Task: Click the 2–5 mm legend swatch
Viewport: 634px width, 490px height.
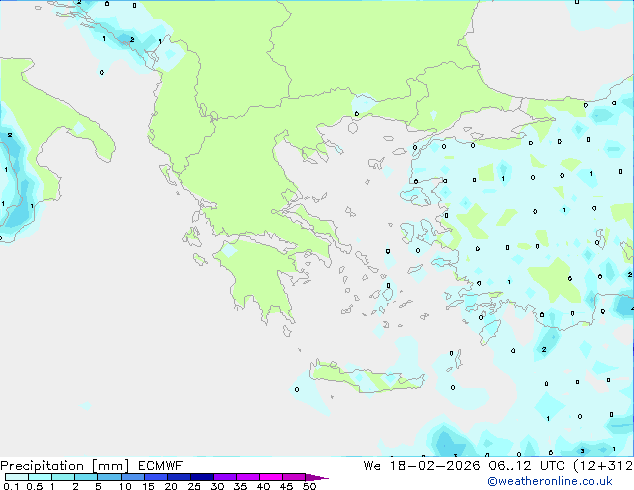Action: [x=86, y=477]
